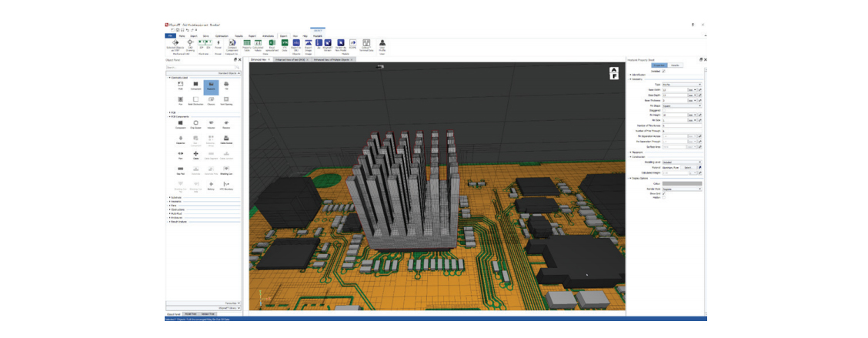Pick the Vent Opening object icon
This screenshot has height=338, width=868.
226,100
